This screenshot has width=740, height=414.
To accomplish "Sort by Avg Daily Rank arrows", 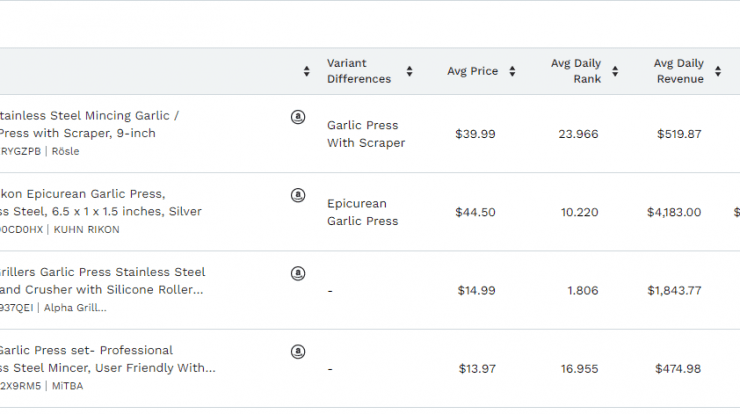I will pos(615,71).
